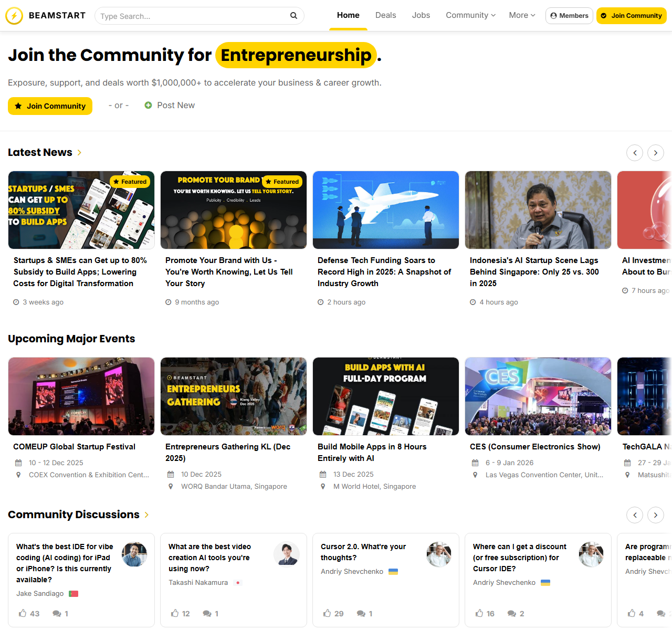This screenshot has height=630, width=672.
Task: Open the Deals nav tab
Action: point(385,15)
